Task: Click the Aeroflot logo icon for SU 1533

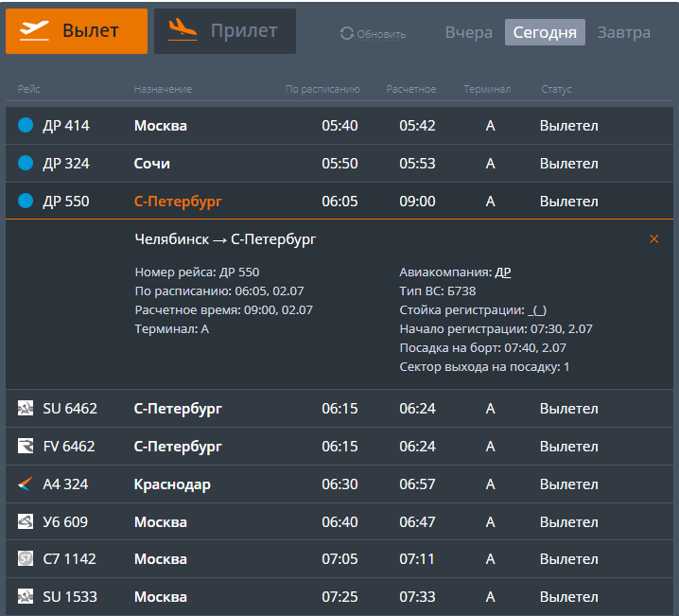Action: click(26, 596)
